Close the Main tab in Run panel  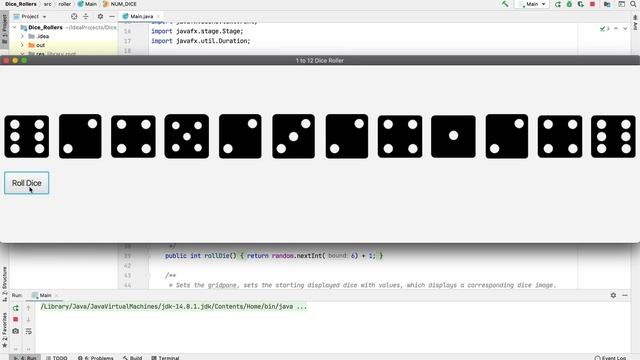[x=57, y=295]
